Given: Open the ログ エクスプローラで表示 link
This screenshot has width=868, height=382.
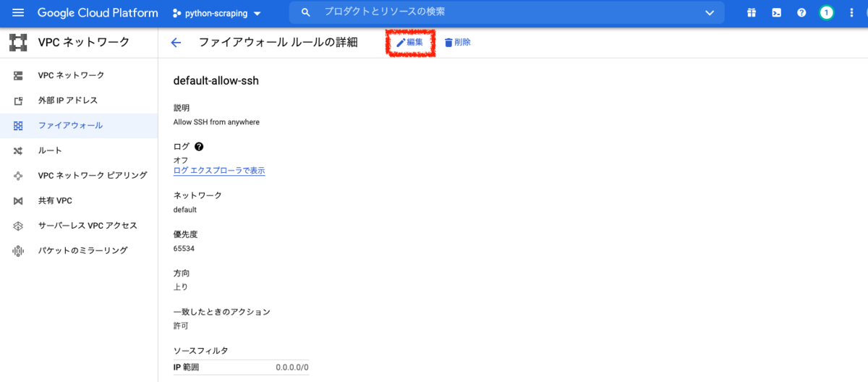Looking at the screenshot, I should click(x=219, y=171).
